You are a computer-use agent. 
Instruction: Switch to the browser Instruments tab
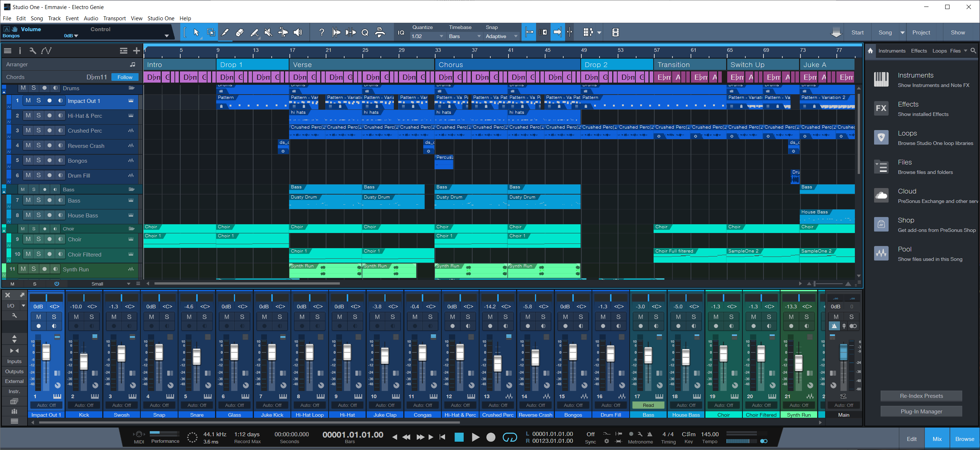click(x=892, y=51)
